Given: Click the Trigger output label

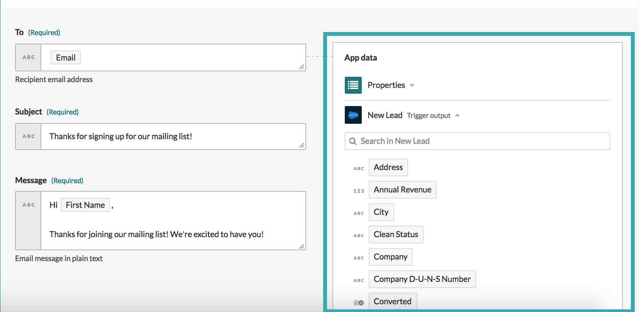Looking at the screenshot, I should pyautogui.click(x=429, y=116).
